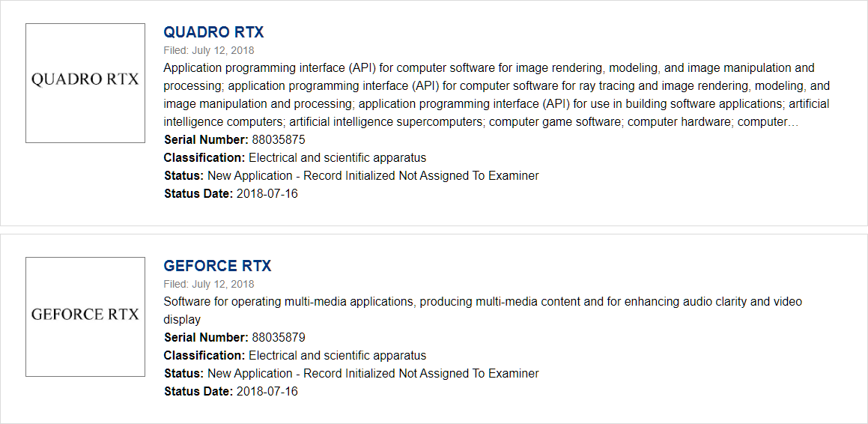Click the filed date under QUADRO RTX title

coord(209,50)
